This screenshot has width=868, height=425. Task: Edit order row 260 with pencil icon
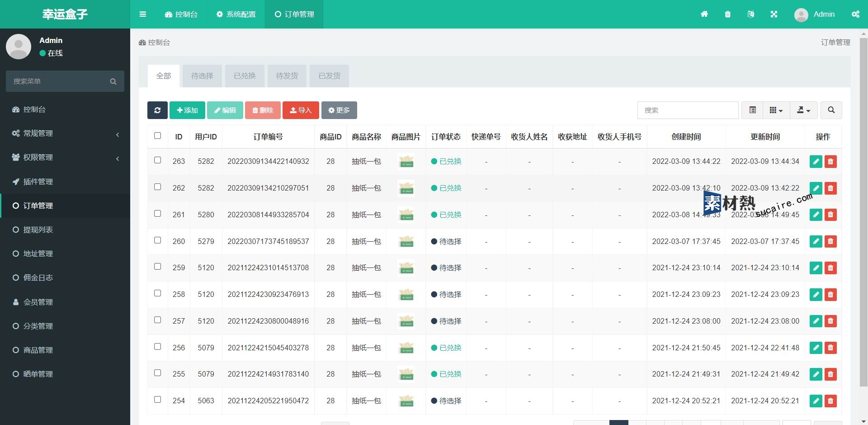(816, 241)
